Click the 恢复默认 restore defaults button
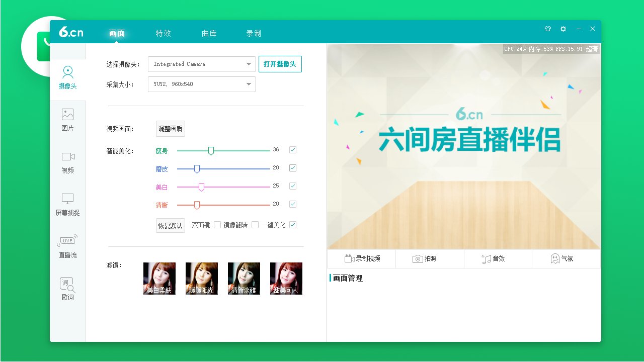This screenshot has height=362, width=644. click(x=171, y=226)
